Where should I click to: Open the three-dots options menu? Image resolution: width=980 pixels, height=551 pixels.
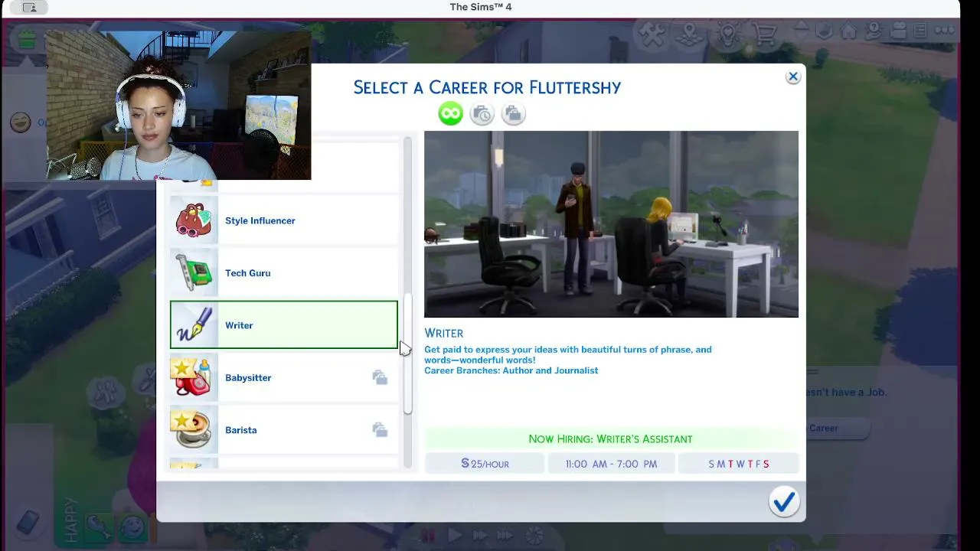(945, 31)
